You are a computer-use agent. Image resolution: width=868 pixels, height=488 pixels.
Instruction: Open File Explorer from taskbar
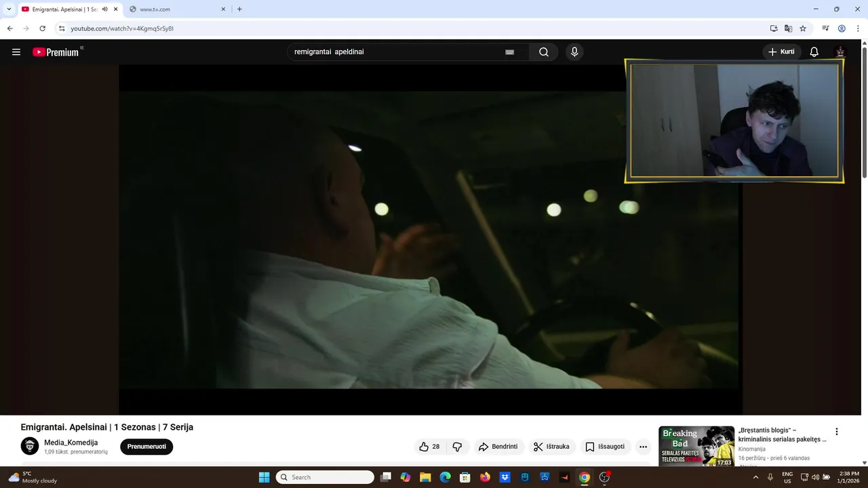click(x=425, y=477)
